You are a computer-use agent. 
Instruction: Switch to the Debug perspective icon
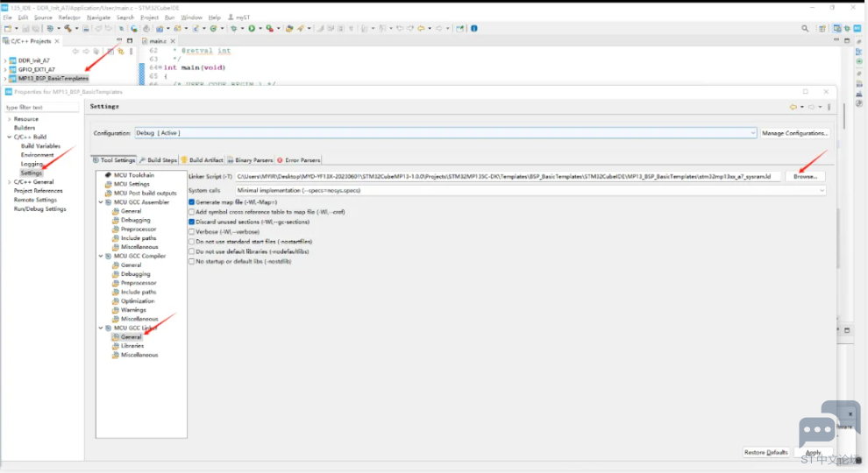click(847, 28)
